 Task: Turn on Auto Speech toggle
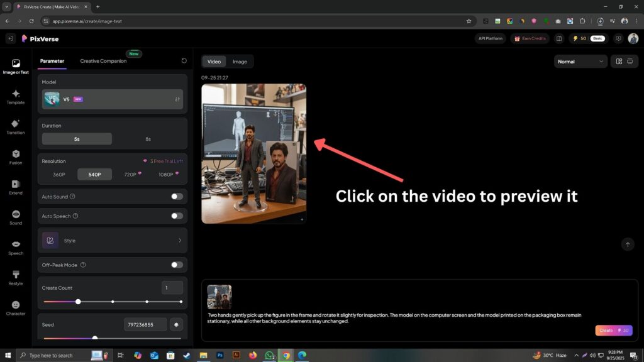[x=177, y=216]
